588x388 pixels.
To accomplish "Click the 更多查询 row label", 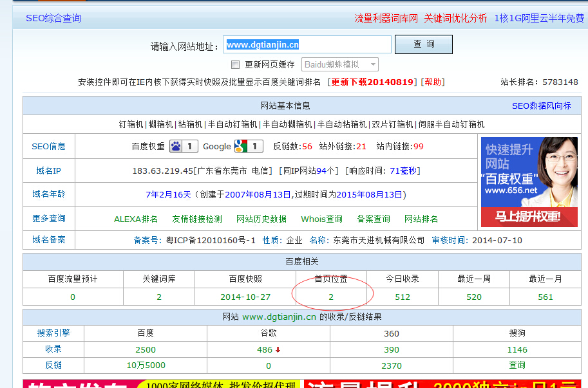I will (x=49, y=218).
